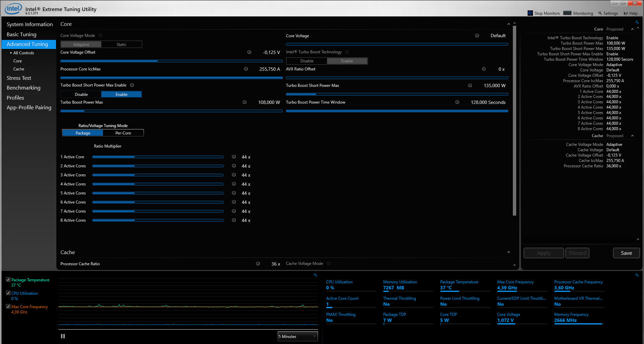This screenshot has height=344, width=644.
Task: Click the Settings wrench icon in header
Action: [600, 13]
